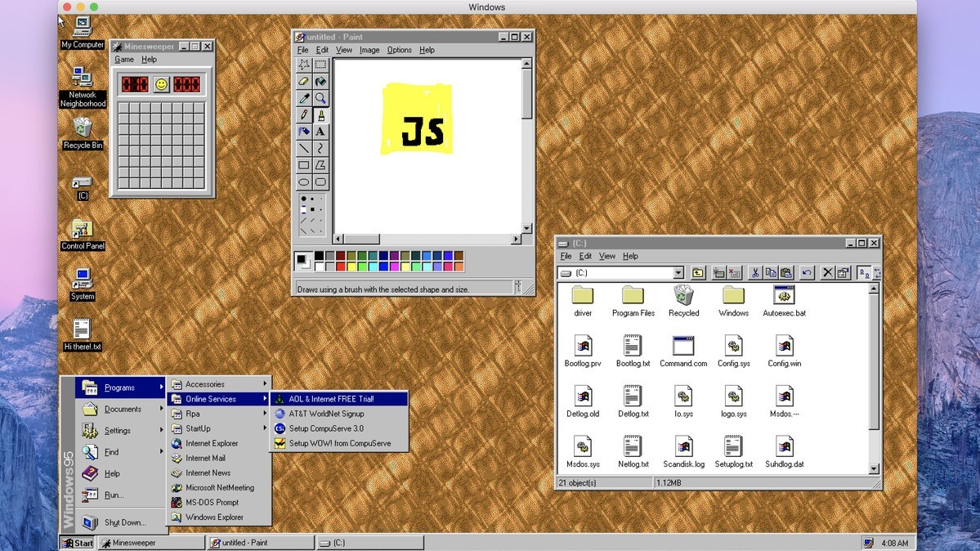
Task: Choose Run... in the Start menu
Action: coord(121,495)
